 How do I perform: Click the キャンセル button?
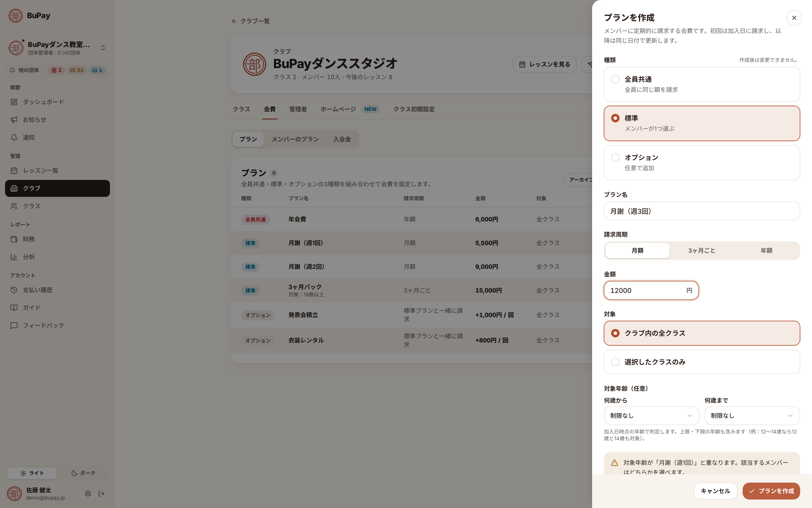[715, 491]
